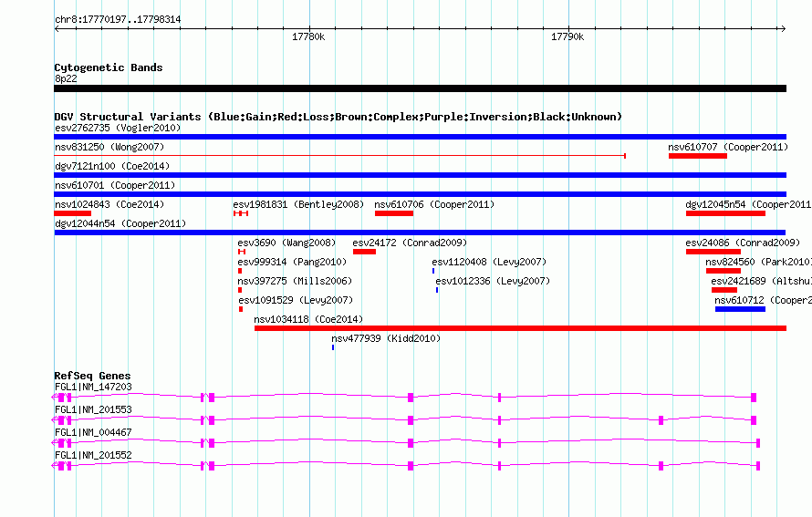This screenshot has height=517, width=812.
Task: Click the FGL1|NM_201553 transcript label
Action: (93, 410)
